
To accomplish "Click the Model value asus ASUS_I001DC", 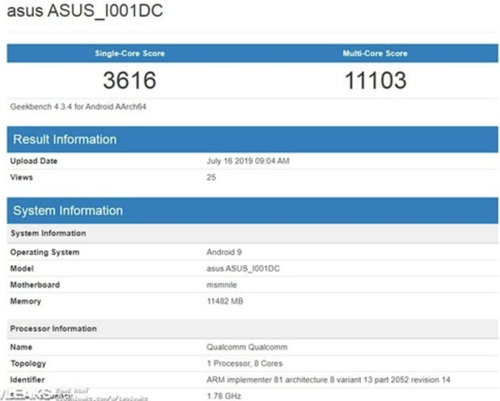I will tap(243, 268).
